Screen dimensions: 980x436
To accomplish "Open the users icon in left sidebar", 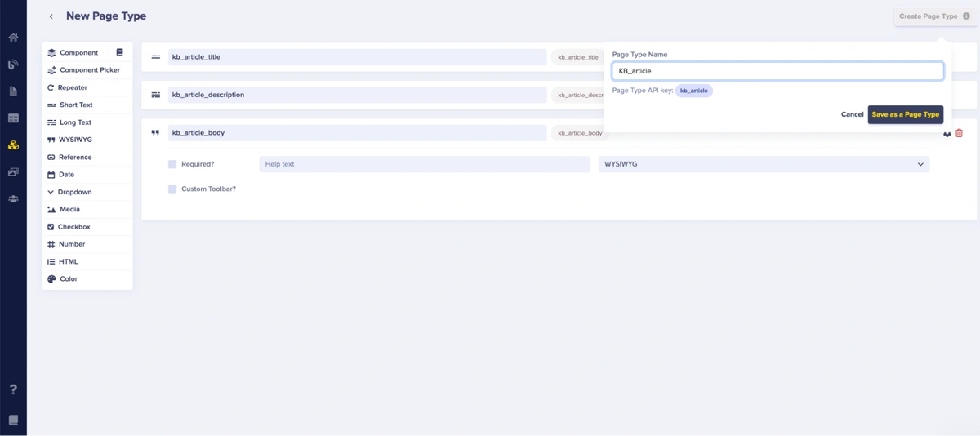I will pos(13,199).
